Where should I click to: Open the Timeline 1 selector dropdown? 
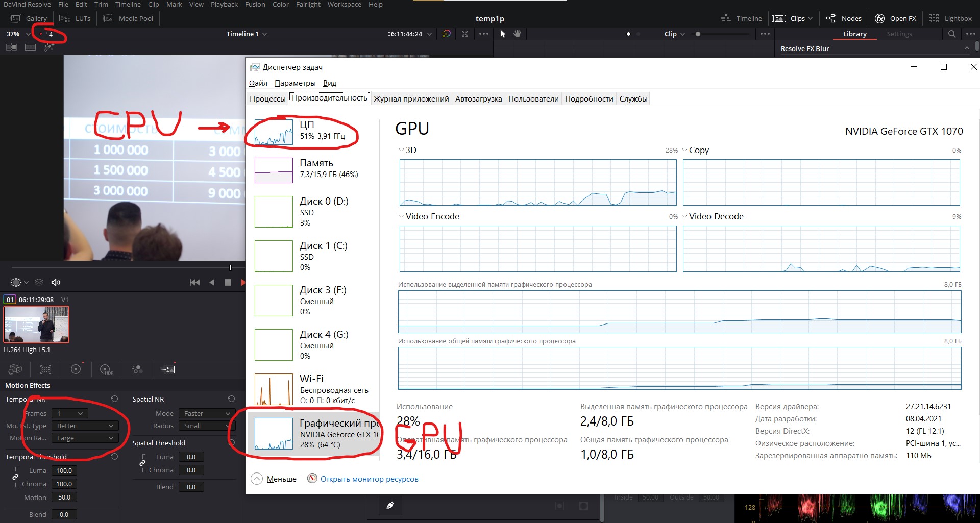pyautogui.click(x=247, y=34)
